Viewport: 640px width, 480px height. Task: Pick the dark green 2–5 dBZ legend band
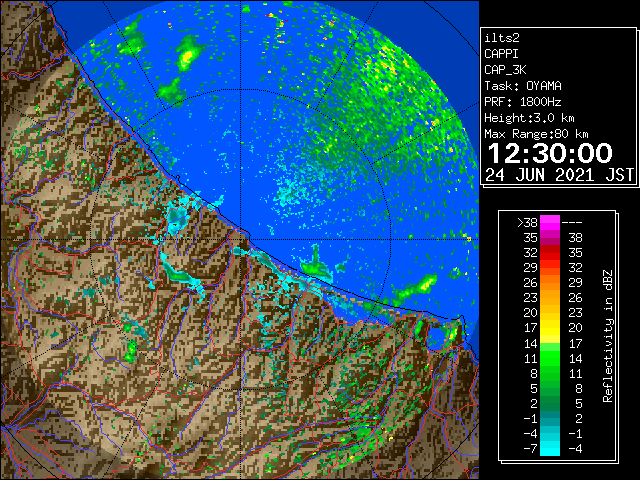550,404
